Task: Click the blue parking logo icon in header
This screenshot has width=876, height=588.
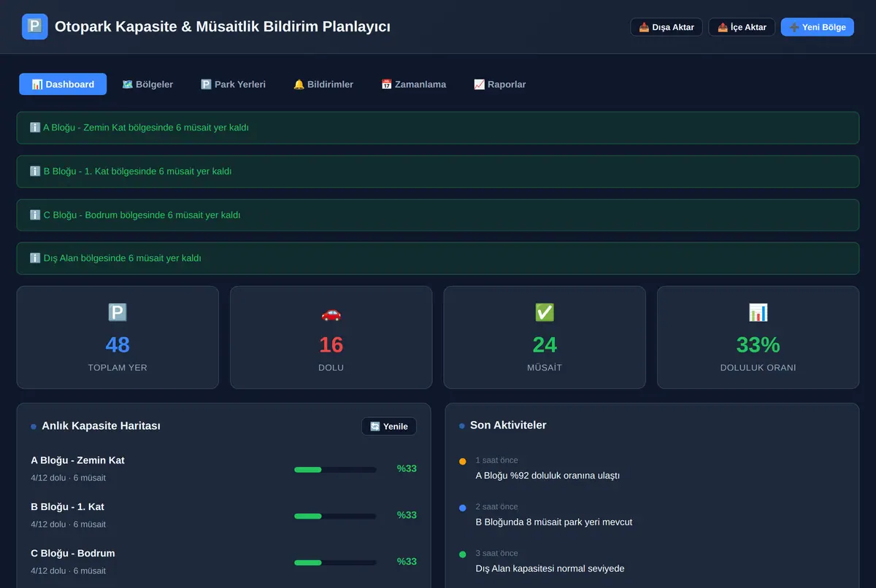Action: 35,27
